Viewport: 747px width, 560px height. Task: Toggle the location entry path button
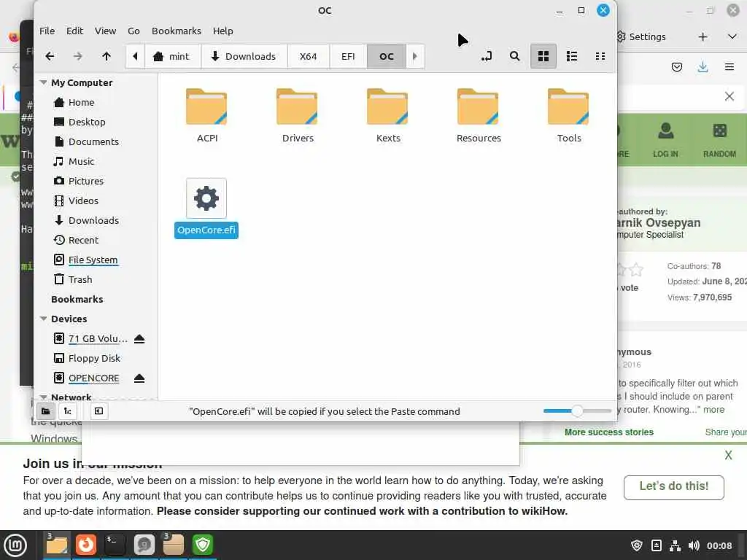[x=487, y=56]
